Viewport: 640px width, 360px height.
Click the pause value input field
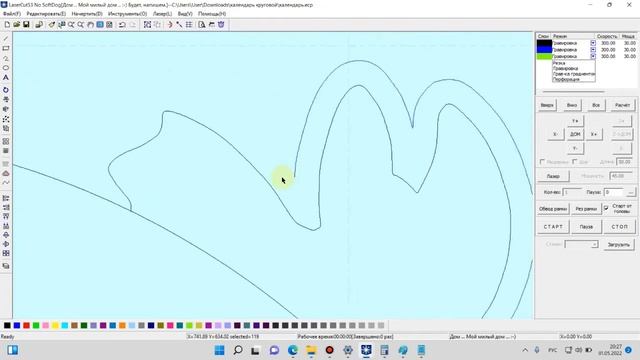coord(614,192)
